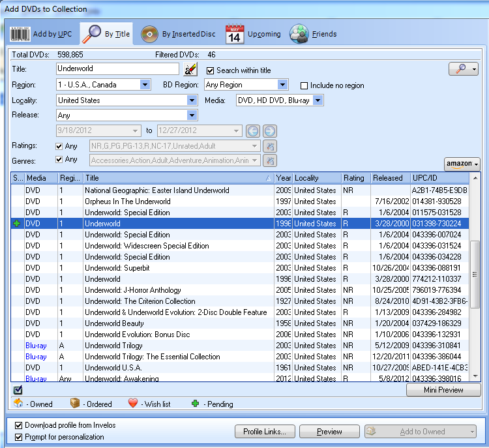Screen dimensions: 489x448
Task: Click the Mini Preview button
Action: pos(443,390)
